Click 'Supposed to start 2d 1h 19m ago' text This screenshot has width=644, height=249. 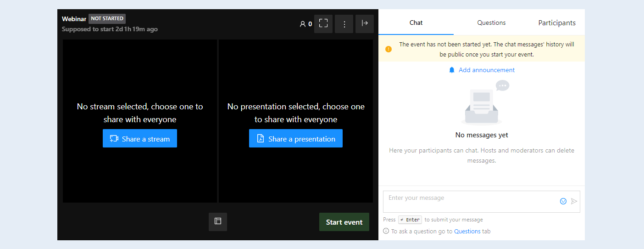(110, 29)
